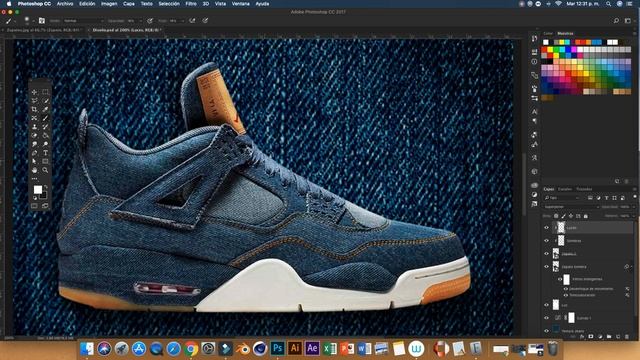This screenshot has height=360, width=640.
Task: Switch to the Canales tab
Action: 565,189
